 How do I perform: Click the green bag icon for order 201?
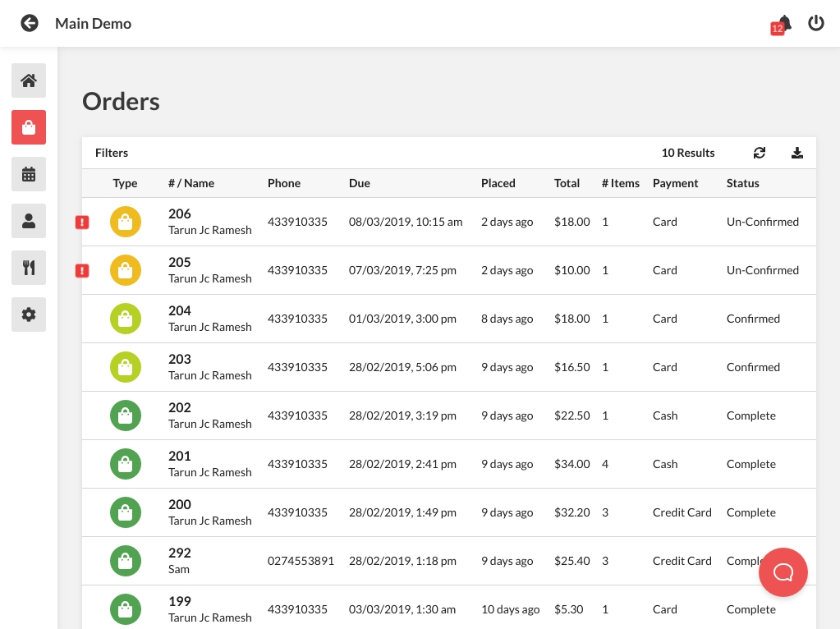point(126,464)
